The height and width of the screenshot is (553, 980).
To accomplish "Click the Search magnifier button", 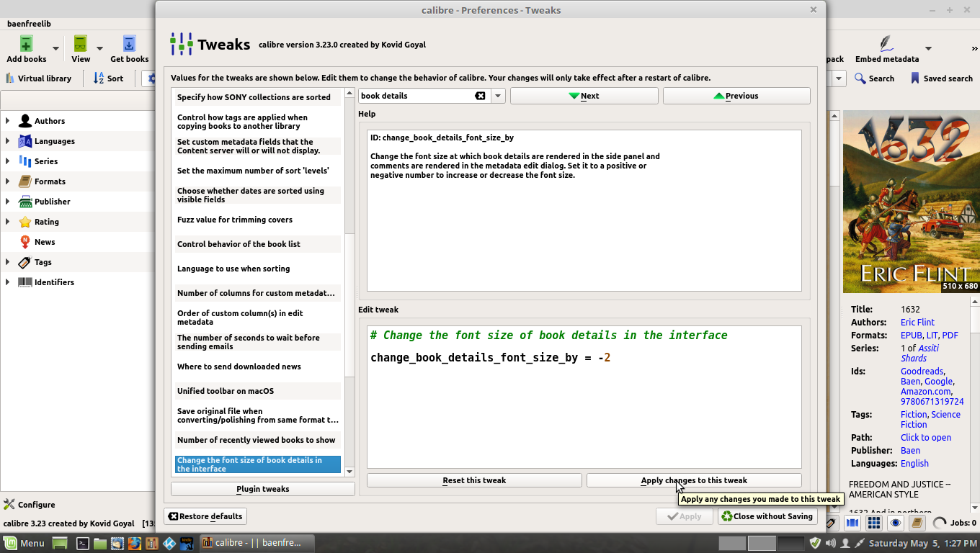I will (x=874, y=78).
